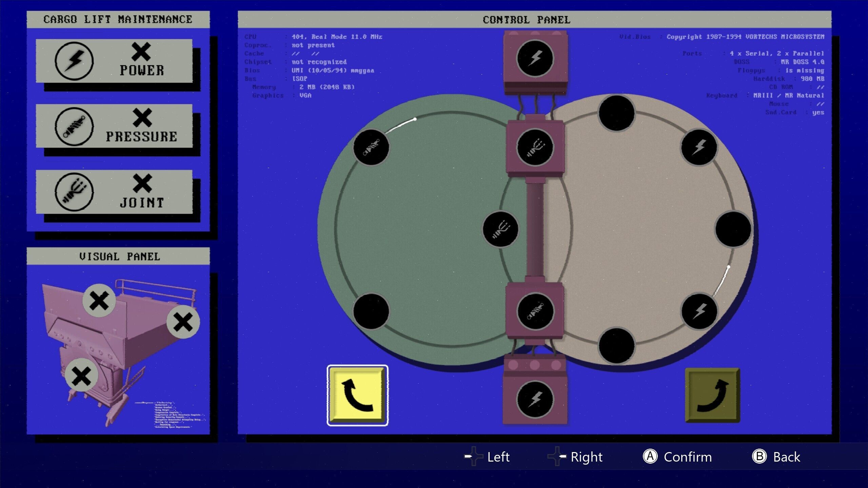Image resolution: width=868 pixels, height=488 pixels.
Task: Click joint icon at green disc's right edge
Action: pos(500,229)
